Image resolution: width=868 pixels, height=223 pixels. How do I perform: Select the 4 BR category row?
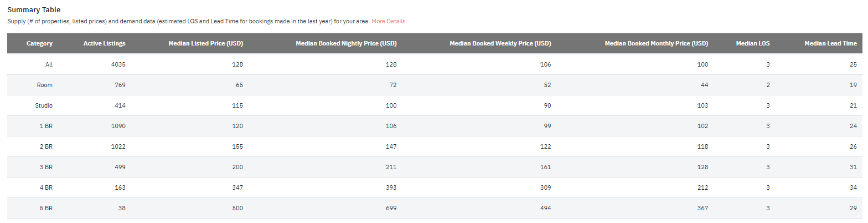click(x=435, y=187)
